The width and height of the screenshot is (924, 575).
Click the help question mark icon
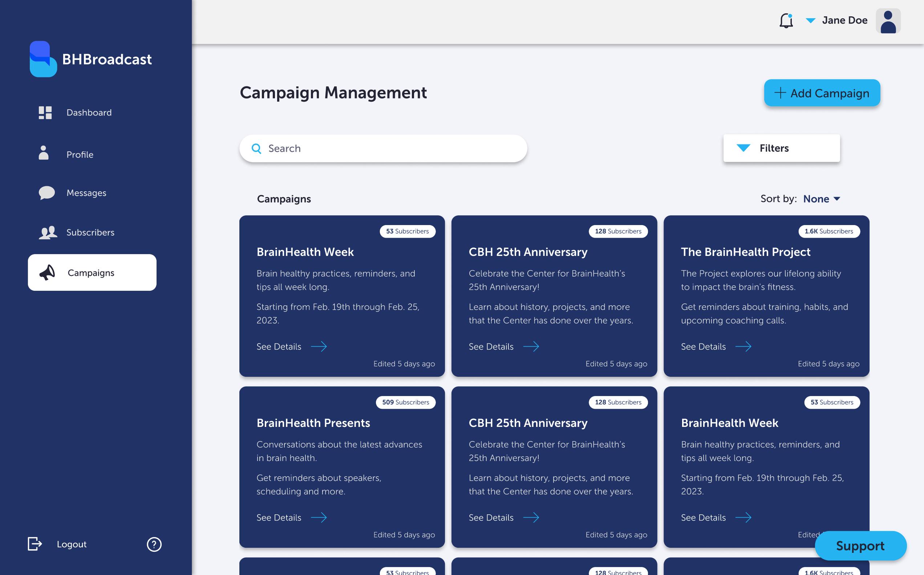click(154, 544)
